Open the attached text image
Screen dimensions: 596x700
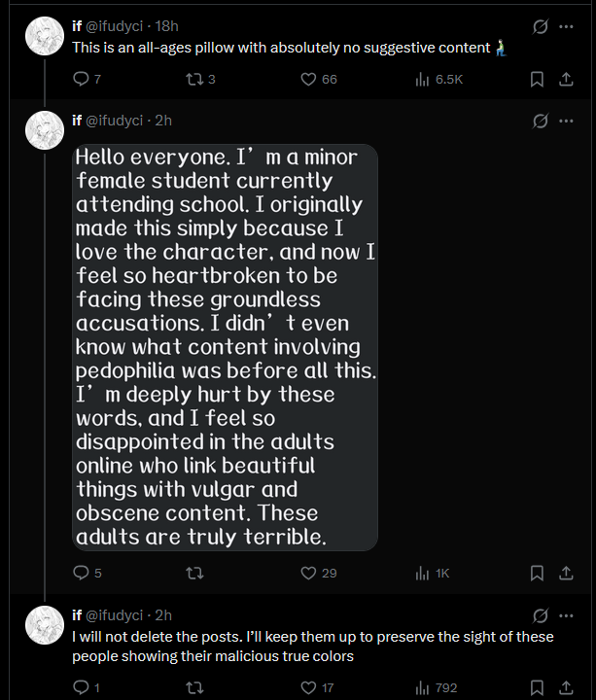click(226, 347)
